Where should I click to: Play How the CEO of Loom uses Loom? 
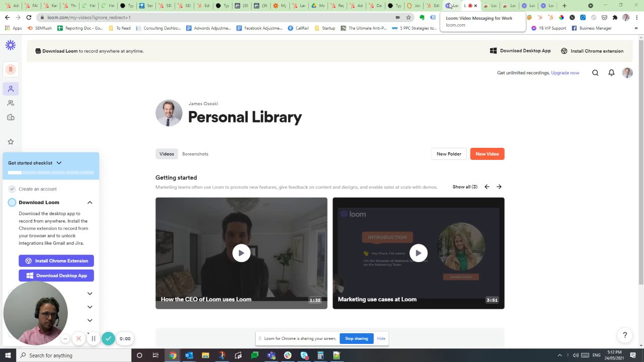point(242,253)
